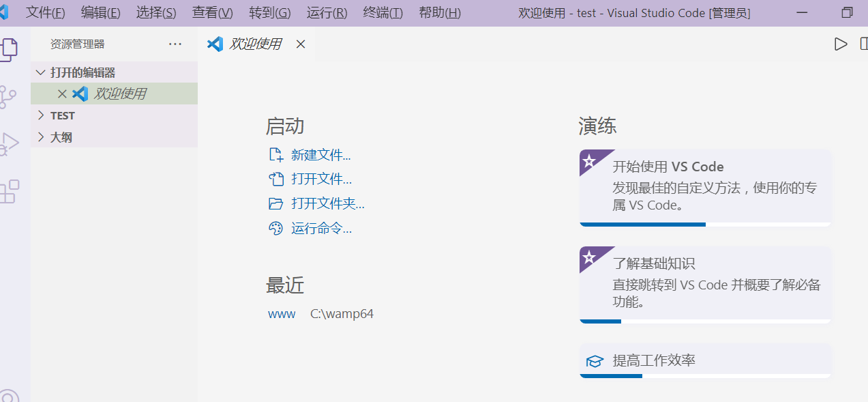Screen dimensions: 868x402
Task: Click the C:\wamp64 path text
Action: 342,314
